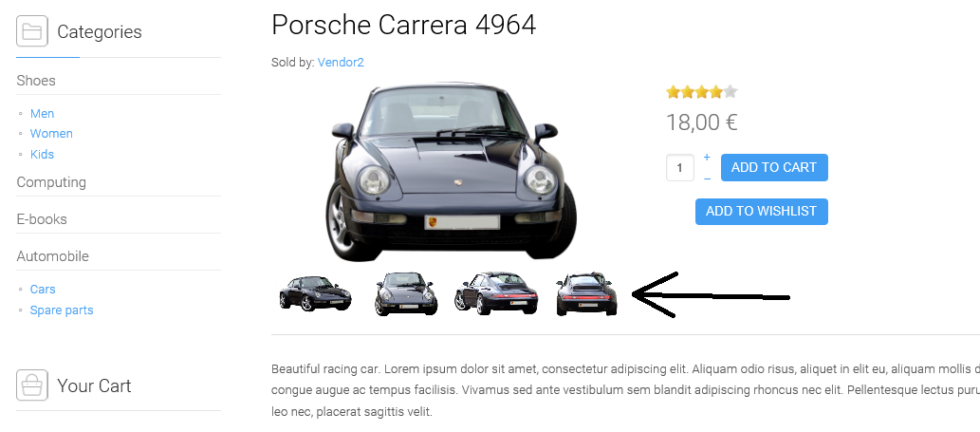Click the Categories folder icon
The height and width of the screenshot is (432, 980).
tap(32, 31)
